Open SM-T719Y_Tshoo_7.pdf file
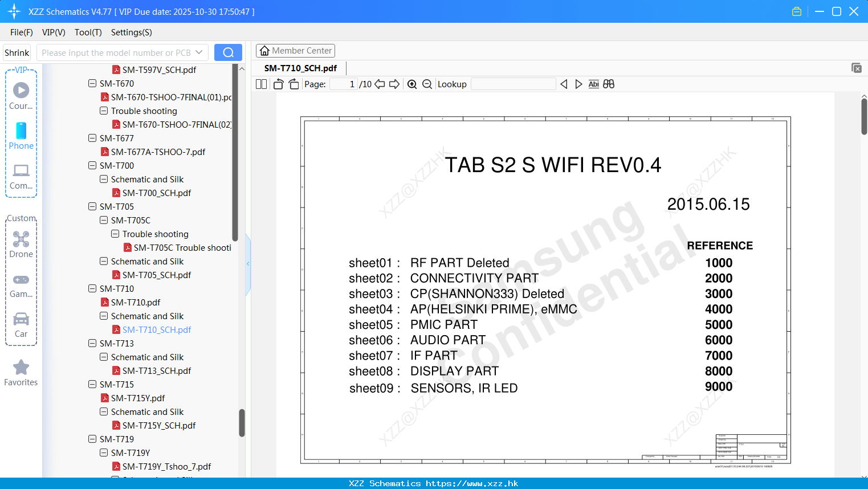 [161, 466]
